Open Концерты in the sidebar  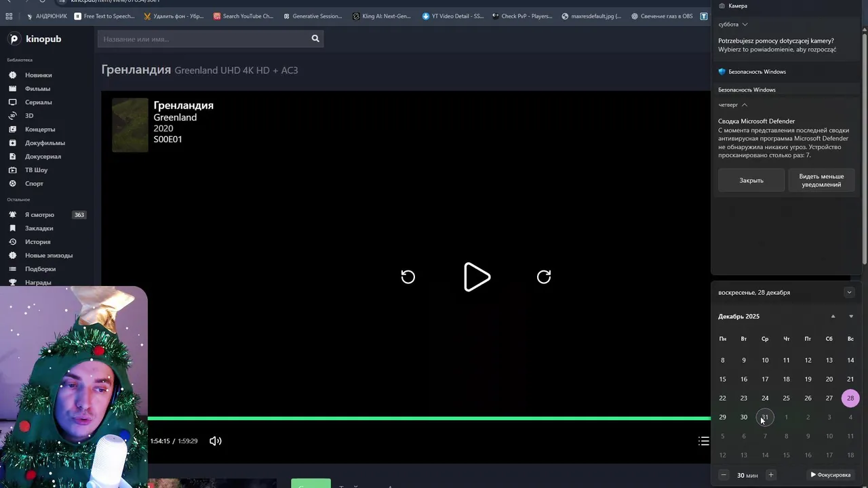[x=40, y=129]
